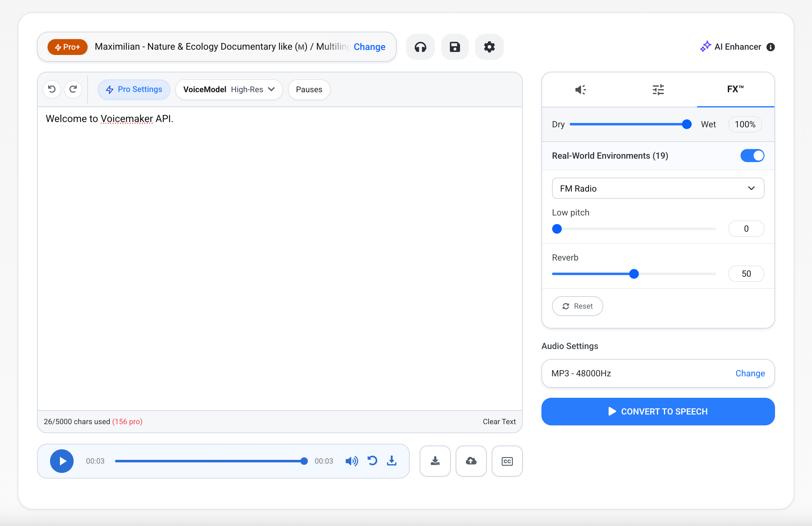This screenshot has height=526, width=812.
Task: Toggle Real-World Environments switch off
Action: click(x=752, y=156)
